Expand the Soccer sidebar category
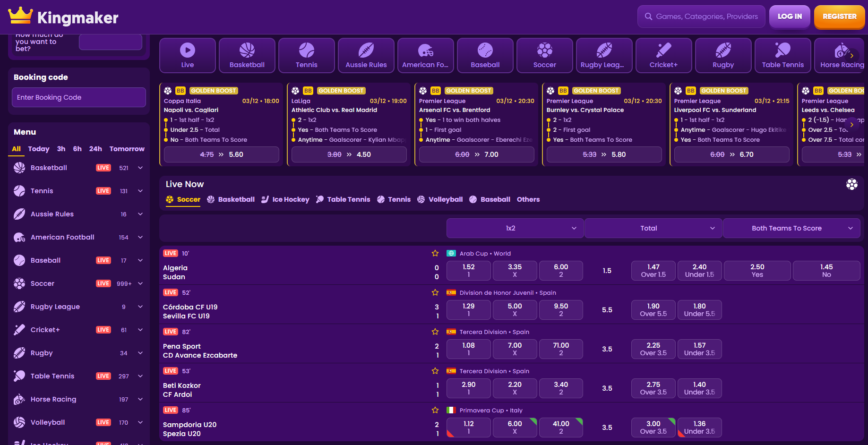868x445 pixels. point(140,283)
